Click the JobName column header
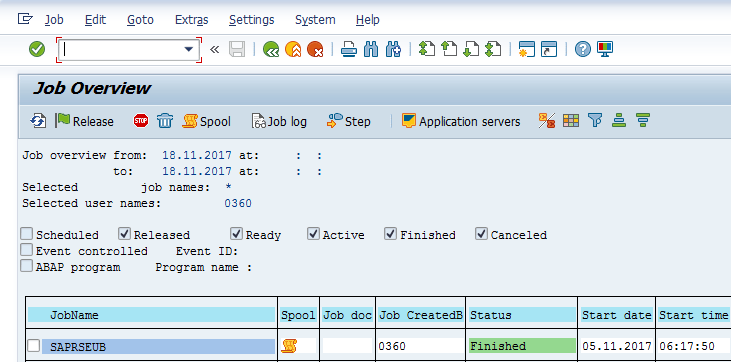Image resolution: width=731 pixels, height=362 pixels. (152, 315)
